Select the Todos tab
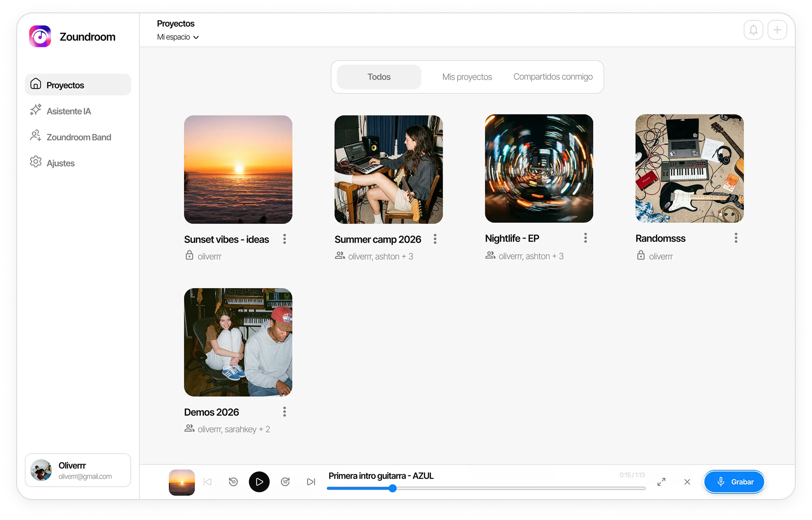 (379, 77)
